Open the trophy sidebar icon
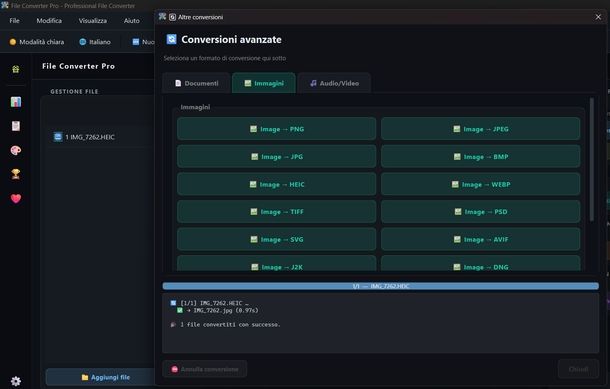The image size is (610, 389). 16,174
